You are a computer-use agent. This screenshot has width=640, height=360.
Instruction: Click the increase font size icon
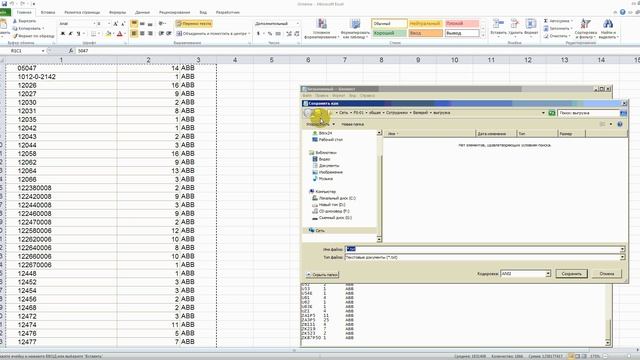point(116,24)
